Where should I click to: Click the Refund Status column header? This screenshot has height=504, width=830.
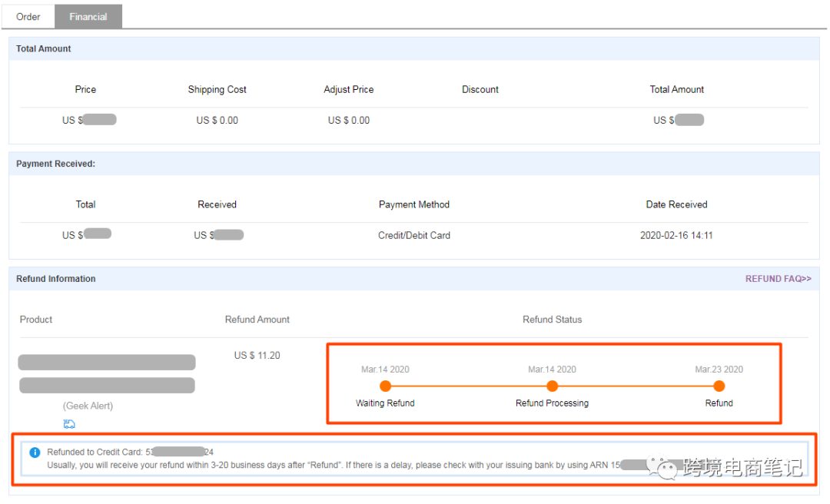click(552, 320)
